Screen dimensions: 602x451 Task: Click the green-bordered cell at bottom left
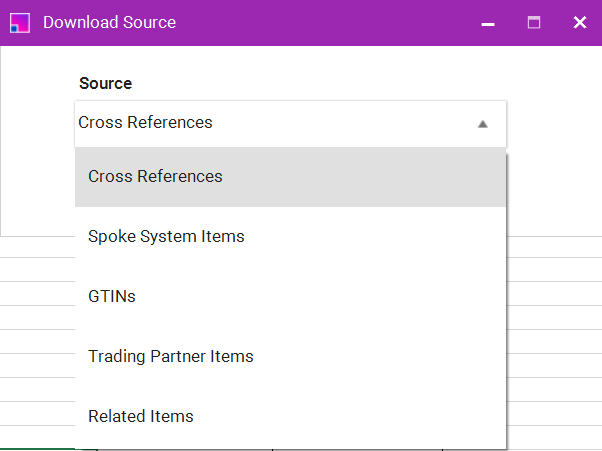pos(36,447)
